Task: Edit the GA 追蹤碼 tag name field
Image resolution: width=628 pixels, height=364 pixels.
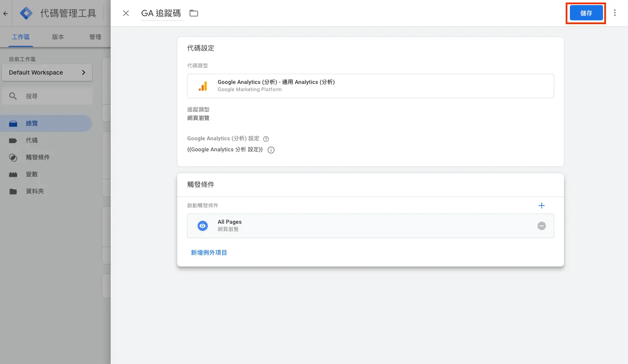Action: point(162,13)
